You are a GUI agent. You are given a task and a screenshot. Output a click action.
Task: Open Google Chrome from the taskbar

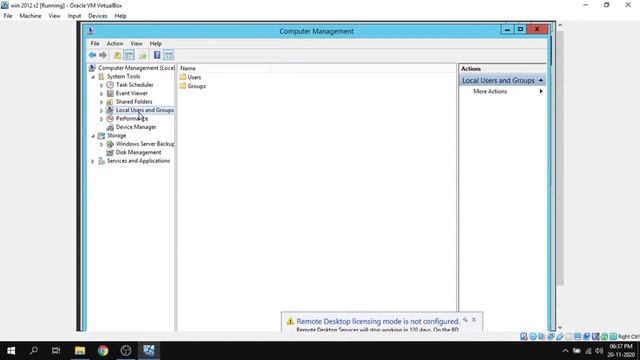point(103,351)
